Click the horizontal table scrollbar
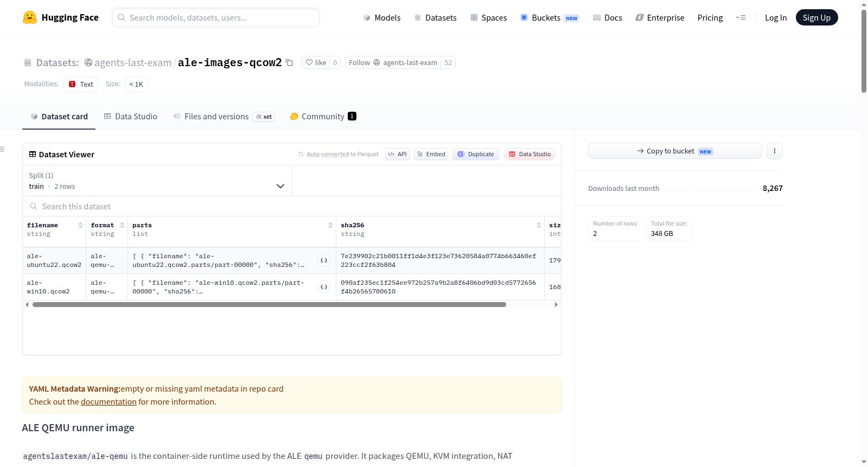Viewport: 868px width, 467px height. tap(269, 305)
